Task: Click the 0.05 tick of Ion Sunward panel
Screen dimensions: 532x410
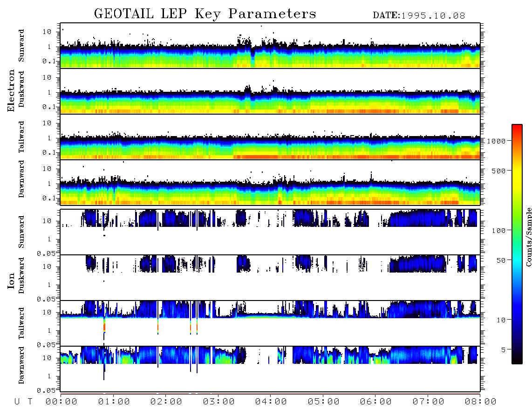Action: point(46,253)
